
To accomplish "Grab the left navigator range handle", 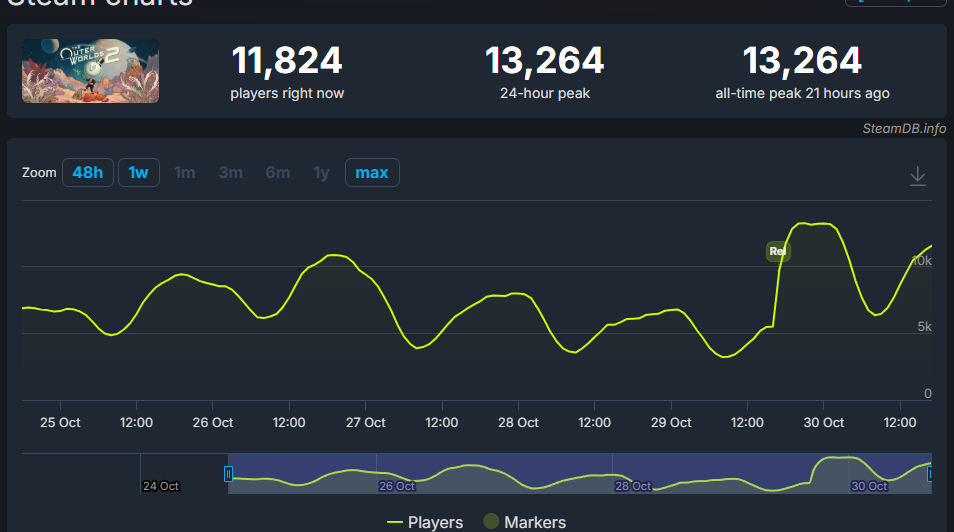I will click(228, 474).
